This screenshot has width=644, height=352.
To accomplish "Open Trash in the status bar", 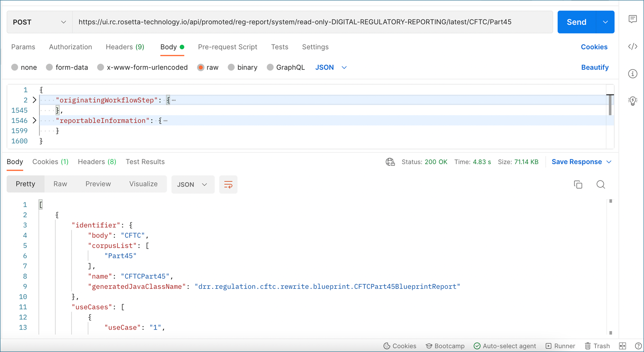I will [598, 346].
